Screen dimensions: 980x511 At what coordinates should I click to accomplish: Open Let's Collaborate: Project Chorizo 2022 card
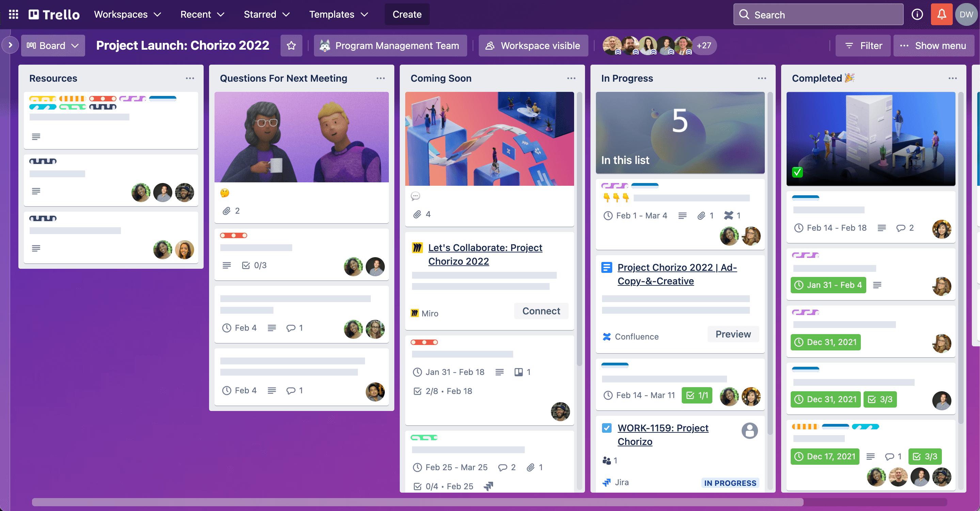click(486, 254)
